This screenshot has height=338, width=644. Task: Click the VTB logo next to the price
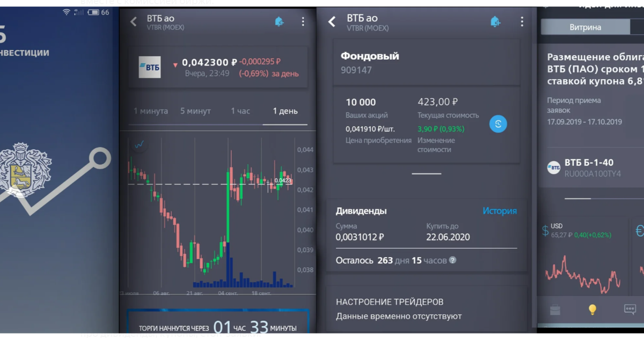pyautogui.click(x=150, y=67)
